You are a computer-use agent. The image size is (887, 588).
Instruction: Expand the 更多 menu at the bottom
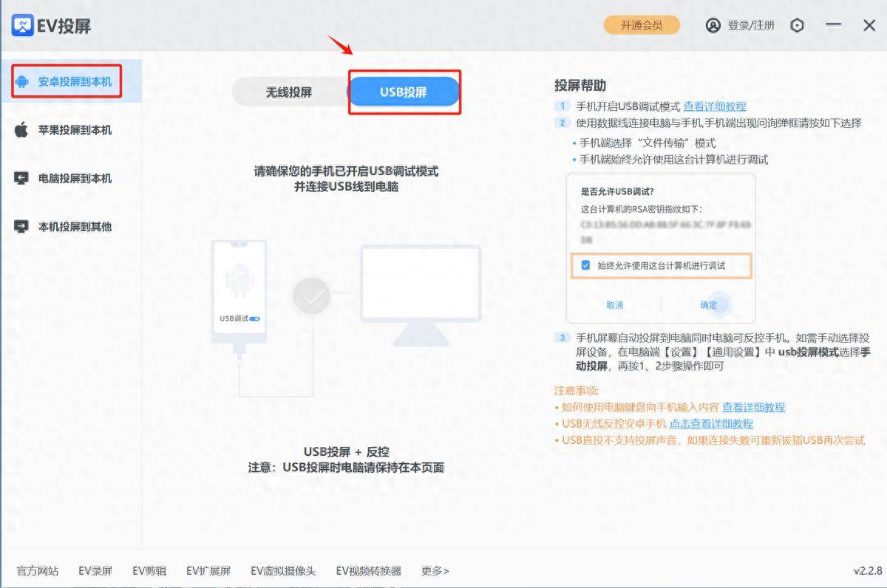(x=433, y=570)
